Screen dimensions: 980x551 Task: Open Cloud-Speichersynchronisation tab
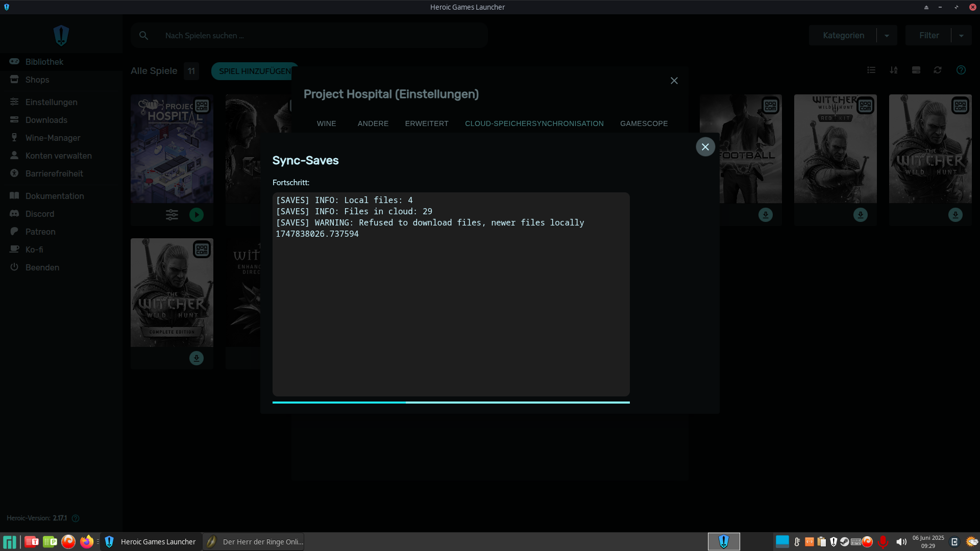pyautogui.click(x=534, y=123)
